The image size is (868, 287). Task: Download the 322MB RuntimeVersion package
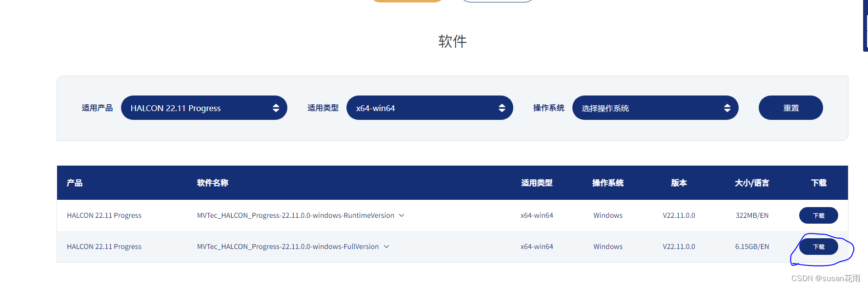click(818, 215)
